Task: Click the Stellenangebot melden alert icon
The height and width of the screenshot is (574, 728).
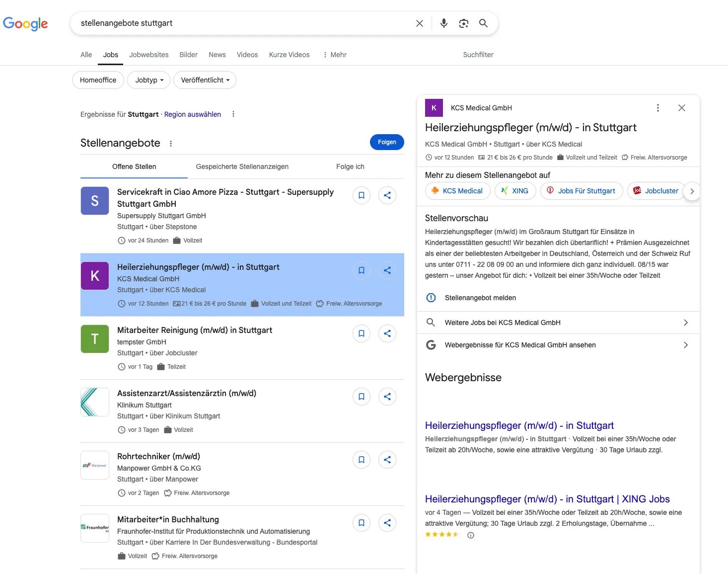Action: click(431, 298)
